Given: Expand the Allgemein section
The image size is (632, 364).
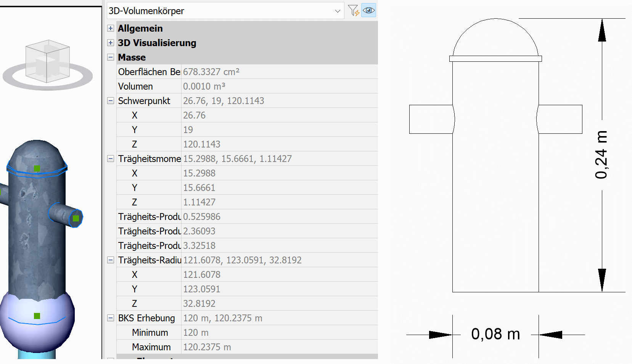Looking at the screenshot, I should (111, 28).
